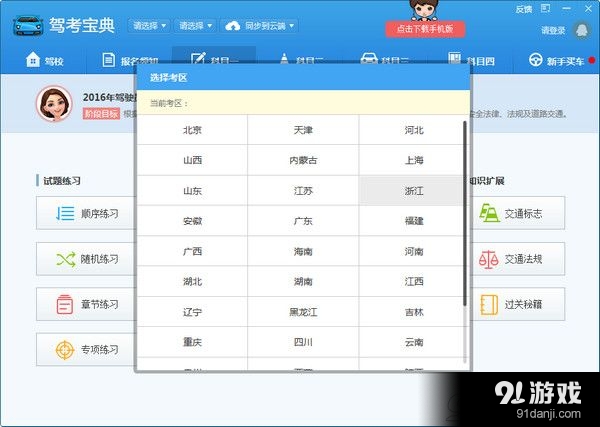Open 过关秘籍 button
Screen dimensions: 600x427
(x=518, y=304)
